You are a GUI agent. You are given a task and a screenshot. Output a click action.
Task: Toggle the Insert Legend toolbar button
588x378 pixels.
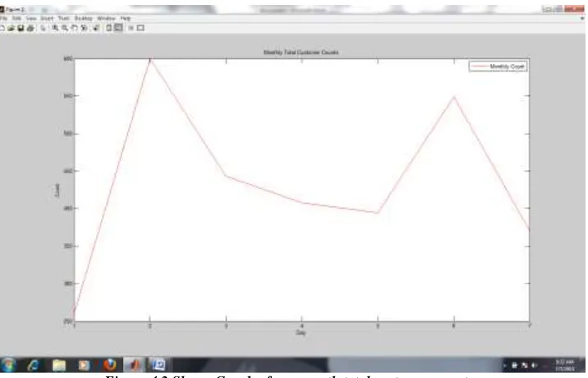(118, 28)
